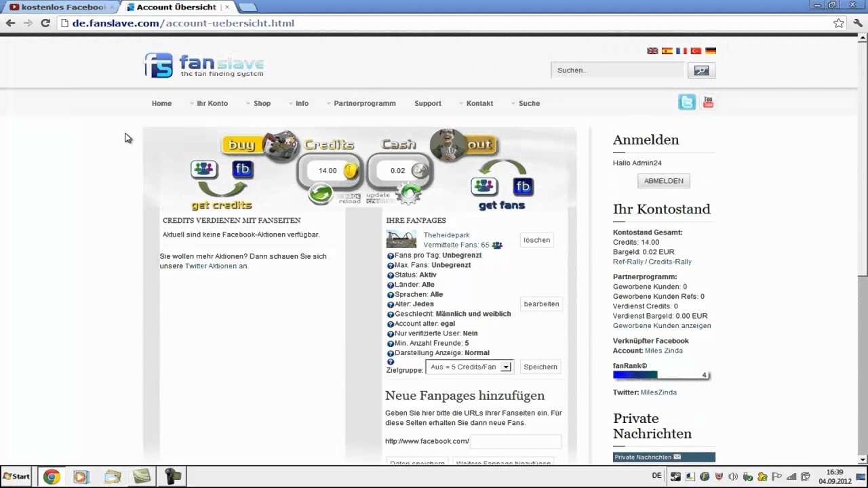
Task: Expand the Partnerprogramm menu
Action: click(364, 104)
